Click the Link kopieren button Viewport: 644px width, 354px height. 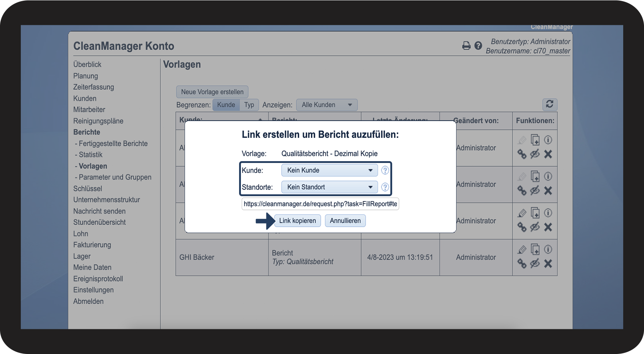[297, 221]
